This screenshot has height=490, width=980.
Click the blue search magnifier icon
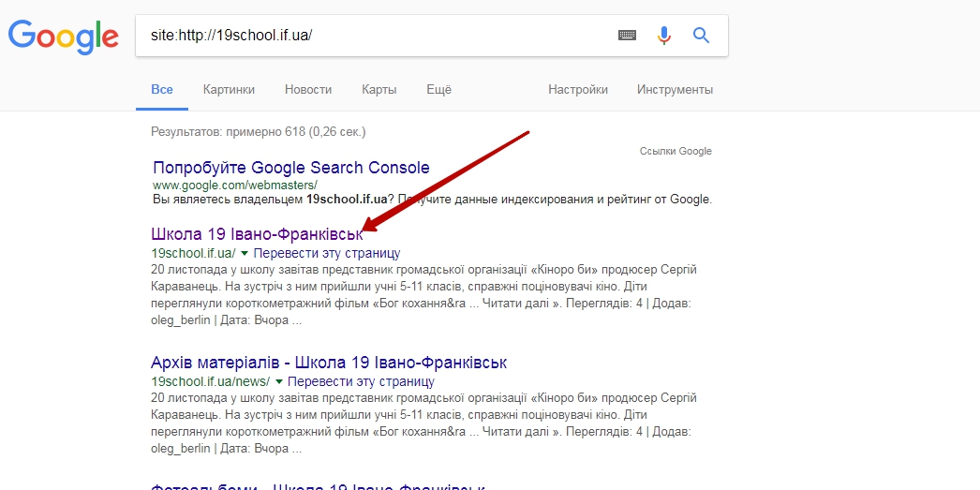(701, 36)
